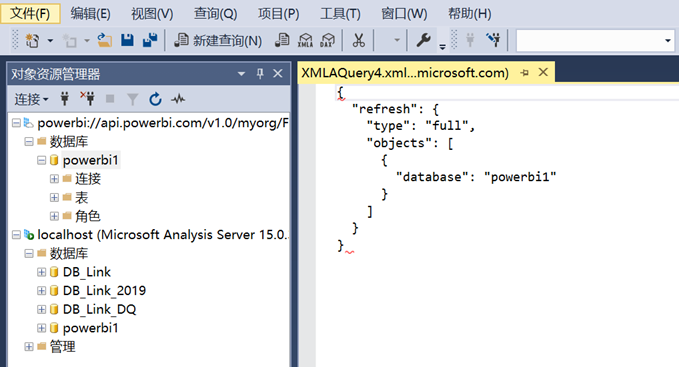
Task: Click the New Project toolbar icon
Action: [32, 41]
